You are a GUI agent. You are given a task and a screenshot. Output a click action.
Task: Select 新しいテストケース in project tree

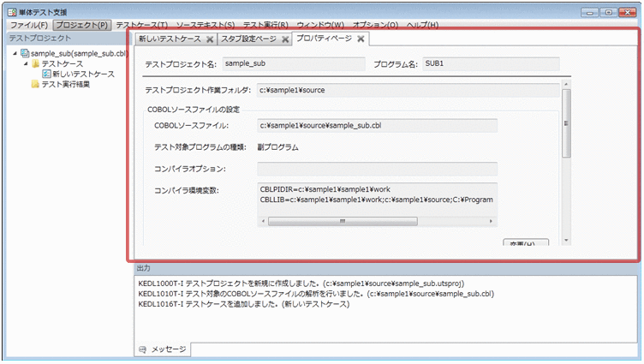pos(83,74)
